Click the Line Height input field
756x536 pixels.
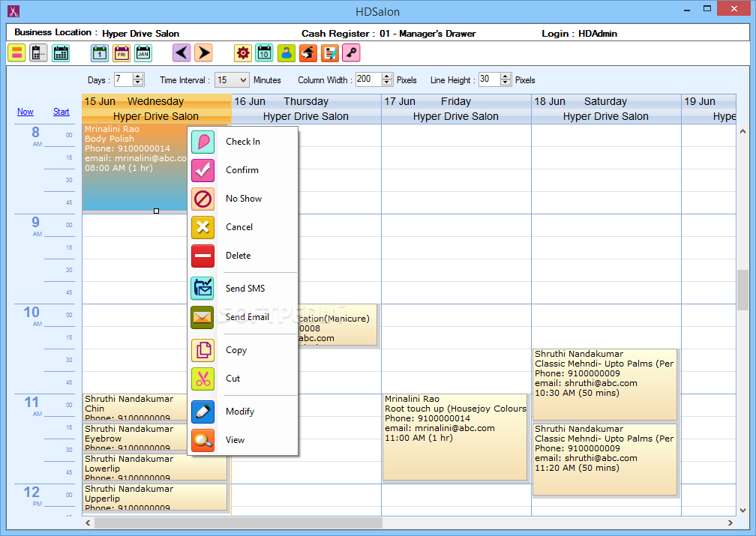(489, 79)
